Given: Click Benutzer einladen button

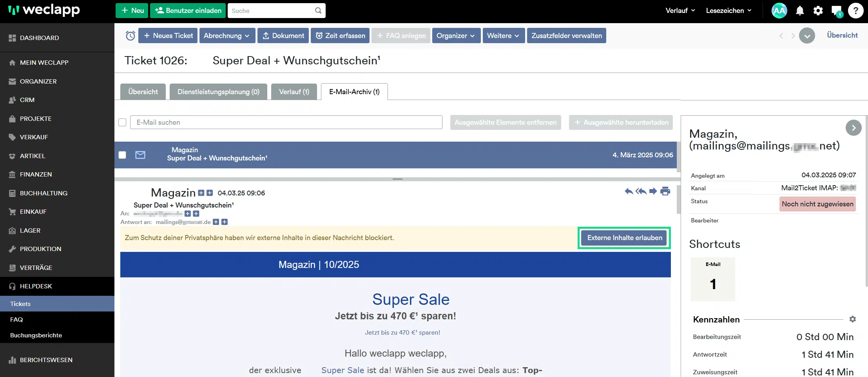Looking at the screenshot, I should tap(188, 11).
